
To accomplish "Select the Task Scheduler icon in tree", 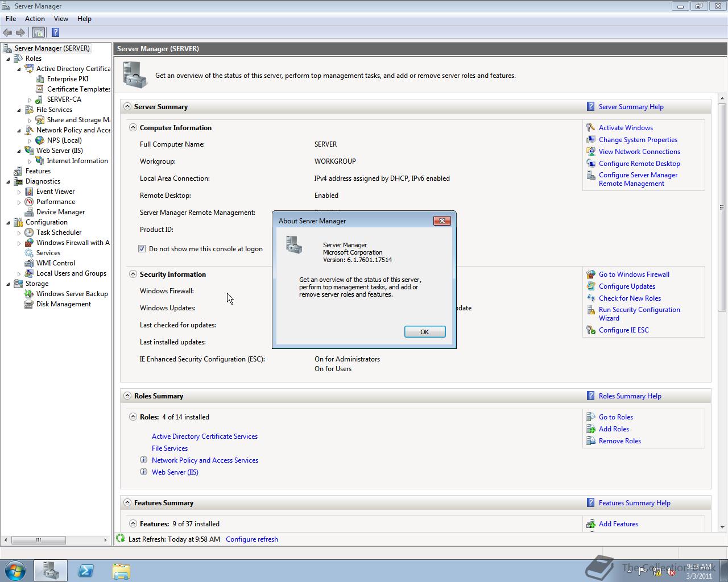I will [29, 232].
